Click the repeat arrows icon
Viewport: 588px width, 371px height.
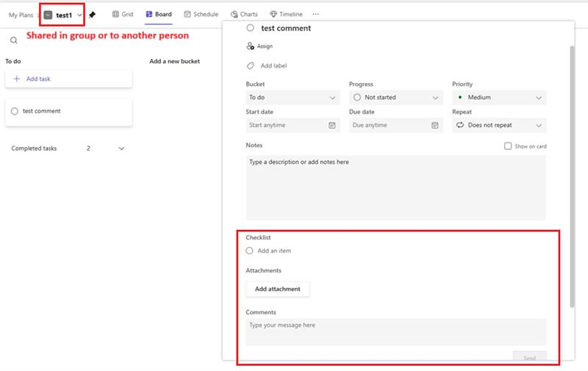[x=460, y=125]
